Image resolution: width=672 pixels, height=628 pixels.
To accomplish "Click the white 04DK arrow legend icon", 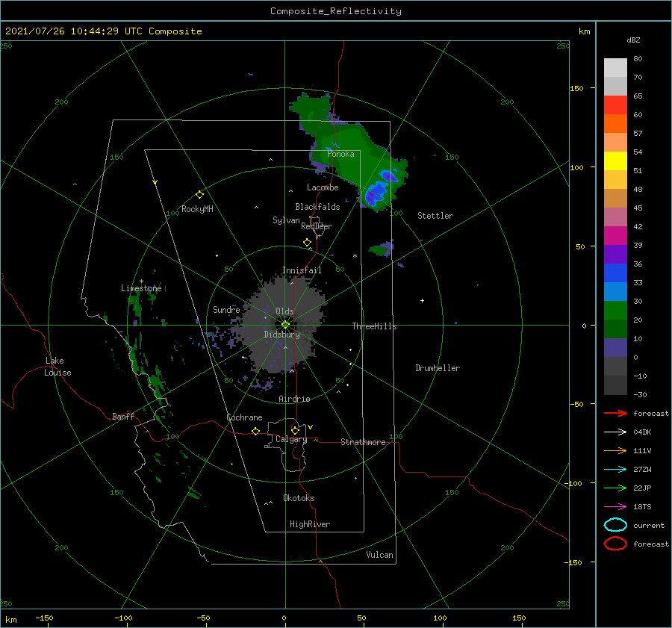I will click(615, 432).
